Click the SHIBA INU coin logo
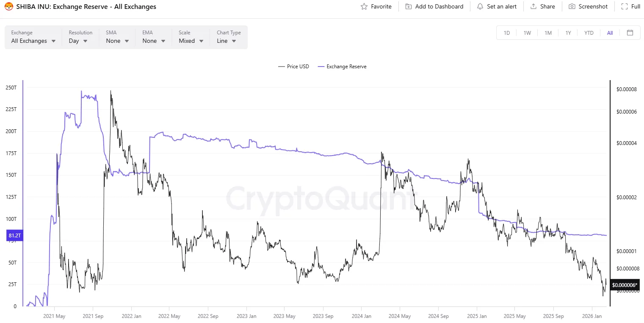The height and width of the screenshot is (323, 644). click(x=8, y=6)
